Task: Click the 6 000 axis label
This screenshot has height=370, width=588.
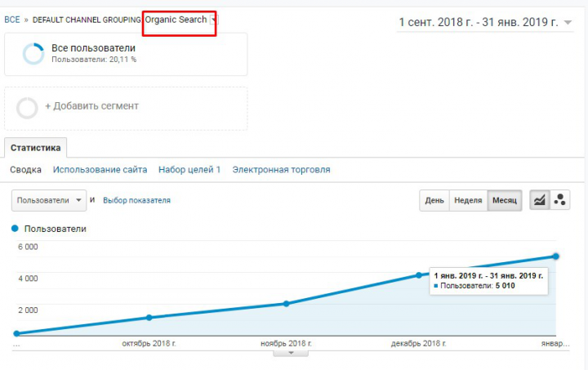Action: tap(28, 247)
